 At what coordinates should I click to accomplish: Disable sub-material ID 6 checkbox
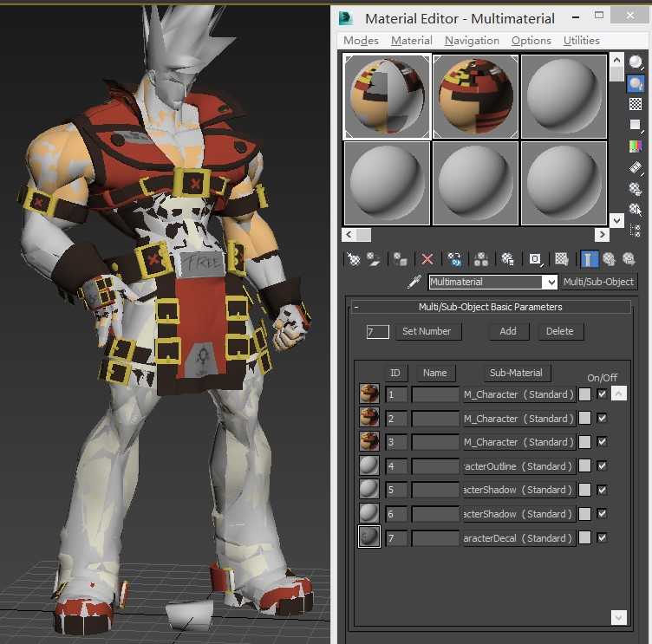pos(602,513)
